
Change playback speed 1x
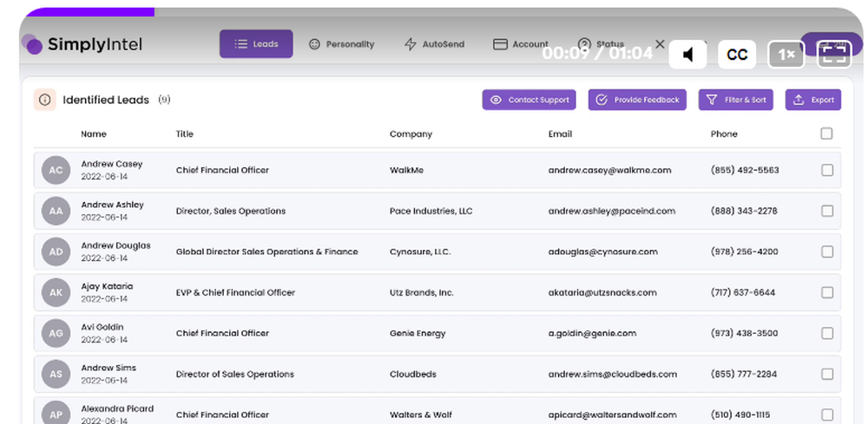[786, 55]
